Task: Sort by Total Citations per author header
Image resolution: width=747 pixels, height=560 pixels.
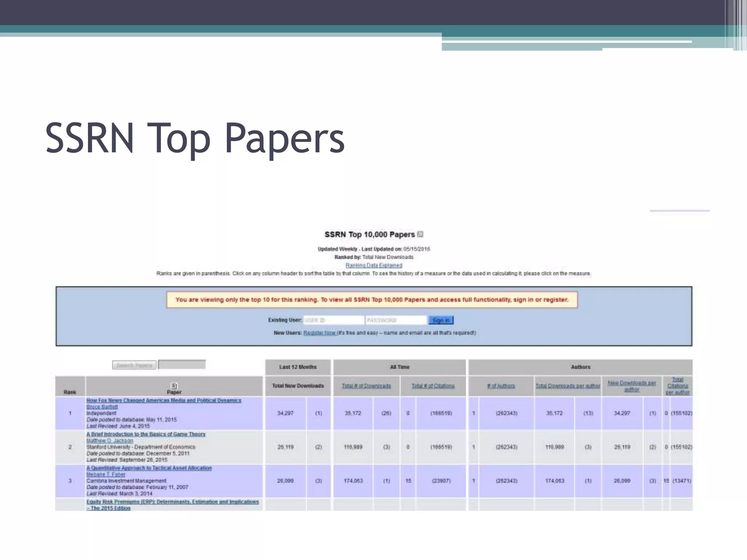Action: coord(677,386)
